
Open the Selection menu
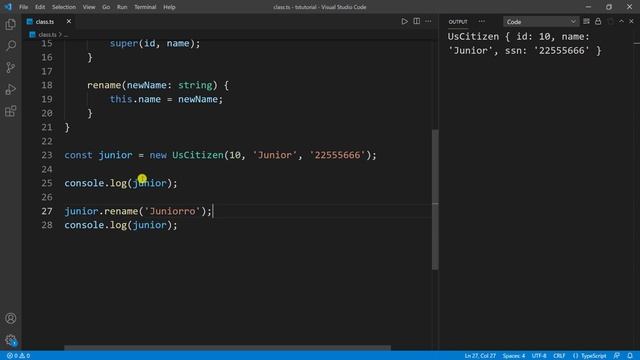click(x=64, y=7)
